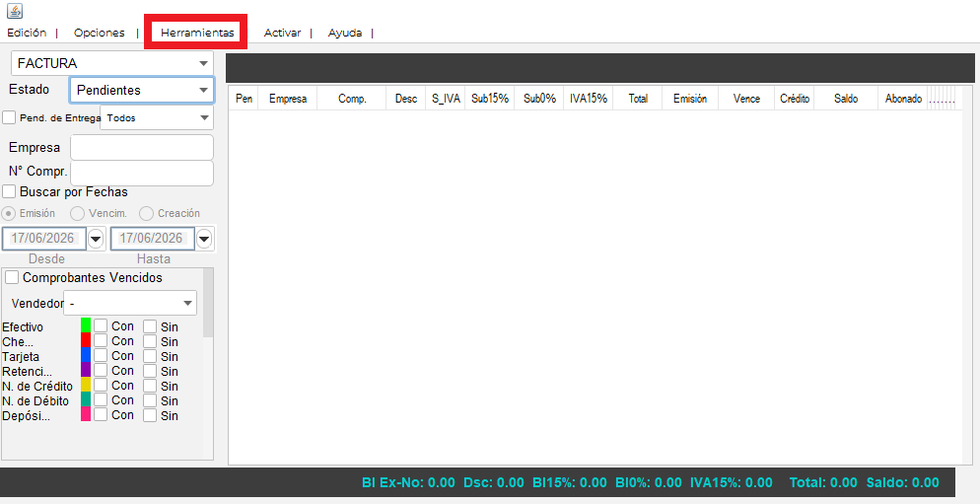Sort by the Sub0% column header
This screenshot has width=980, height=504.
[x=539, y=99]
